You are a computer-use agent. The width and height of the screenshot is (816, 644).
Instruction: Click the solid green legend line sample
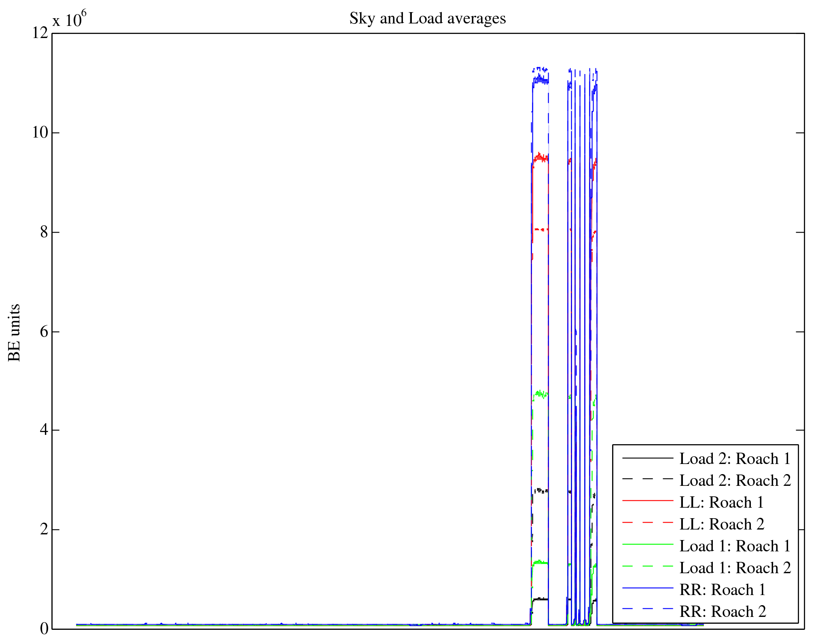click(x=647, y=544)
